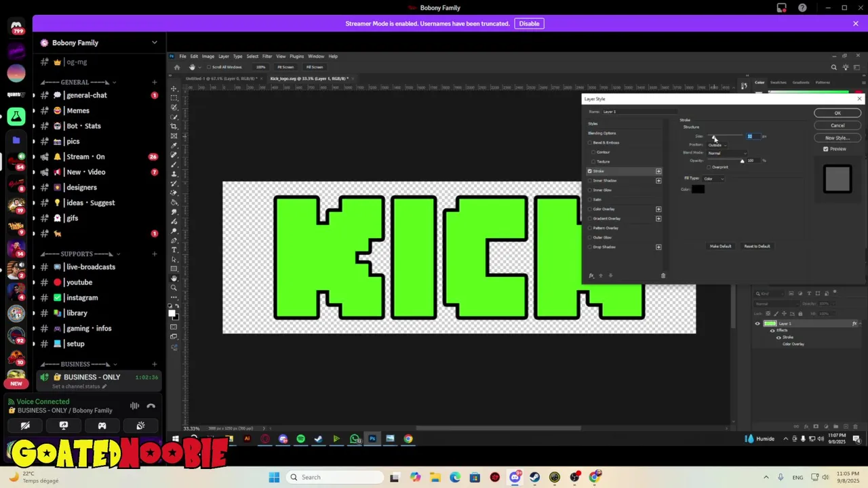This screenshot has width=868, height=488.
Task: Select the Crop tool
Action: (174, 127)
